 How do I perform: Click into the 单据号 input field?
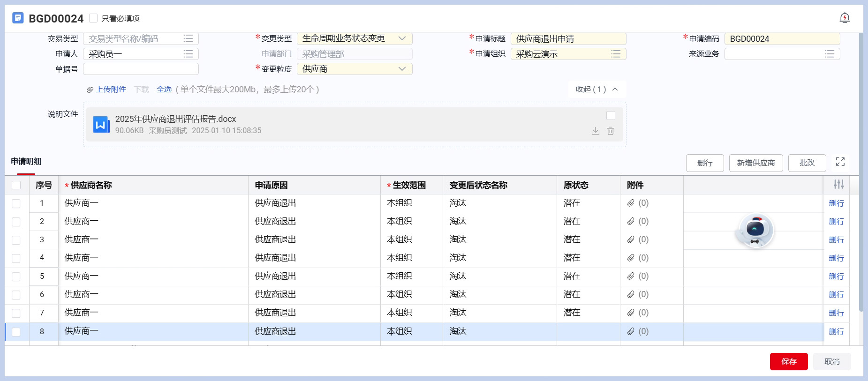click(141, 69)
